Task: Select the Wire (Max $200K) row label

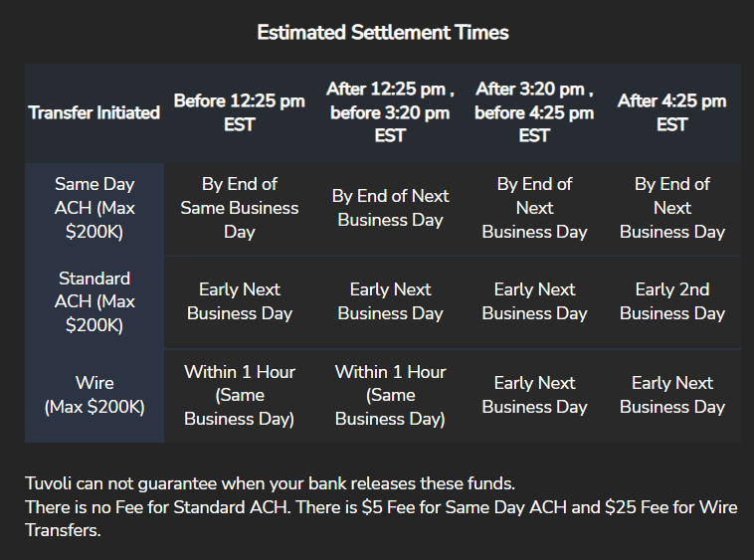Action: coord(94,395)
